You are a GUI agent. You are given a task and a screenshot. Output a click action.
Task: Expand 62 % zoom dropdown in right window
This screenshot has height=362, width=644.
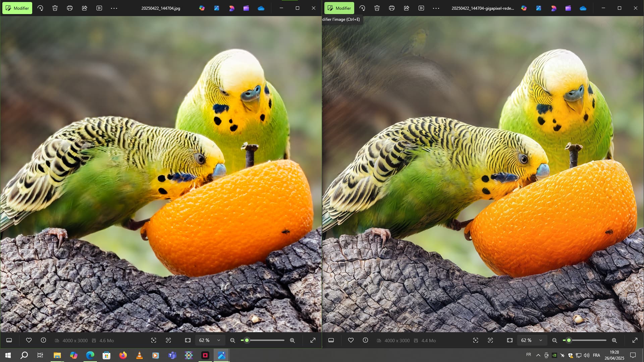541,340
